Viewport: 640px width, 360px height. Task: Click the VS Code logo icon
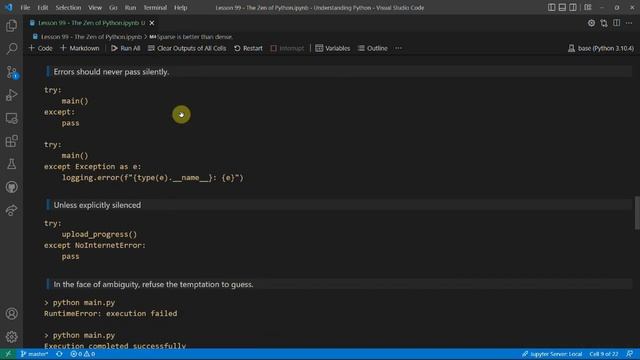tap(9, 7)
